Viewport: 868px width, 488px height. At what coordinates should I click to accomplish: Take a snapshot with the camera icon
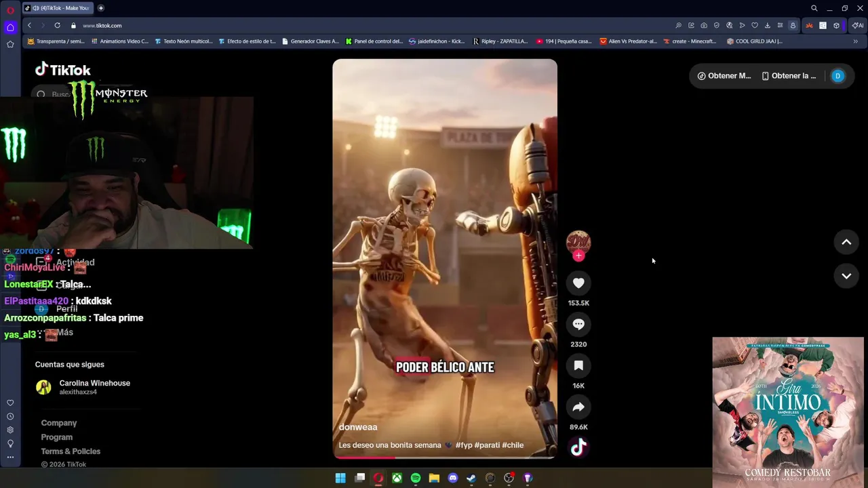click(x=704, y=25)
